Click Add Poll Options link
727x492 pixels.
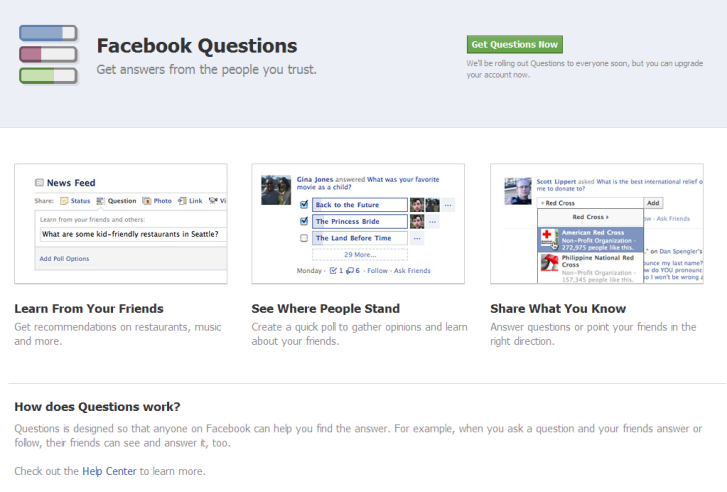[64, 259]
